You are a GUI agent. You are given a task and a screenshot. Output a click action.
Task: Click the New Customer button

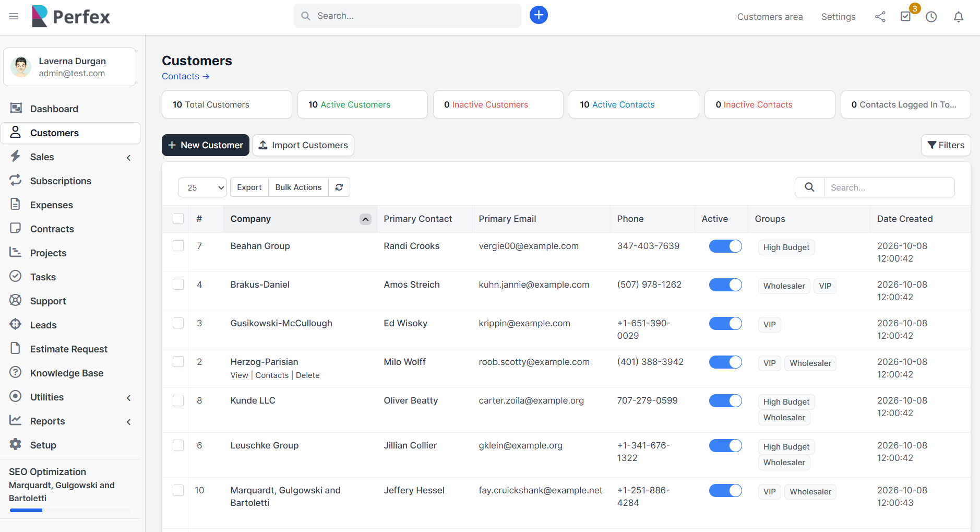[206, 145]
